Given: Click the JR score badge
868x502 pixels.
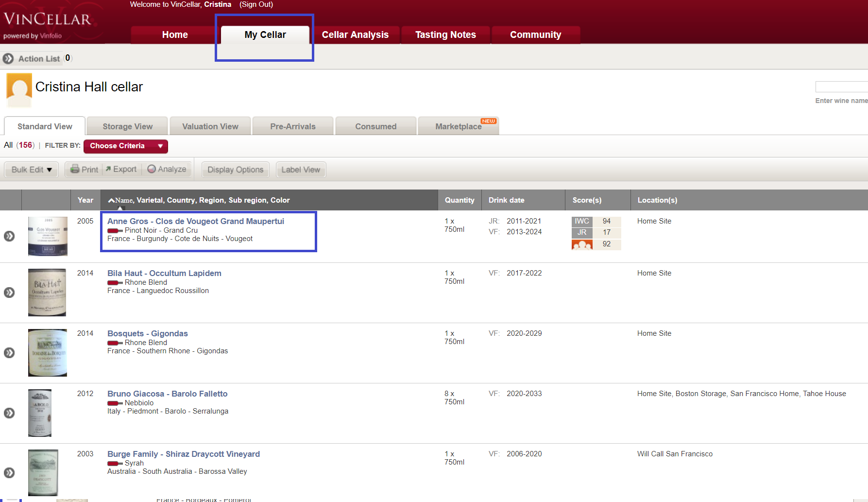Looking at the screenshot, I should pos(582,232).
